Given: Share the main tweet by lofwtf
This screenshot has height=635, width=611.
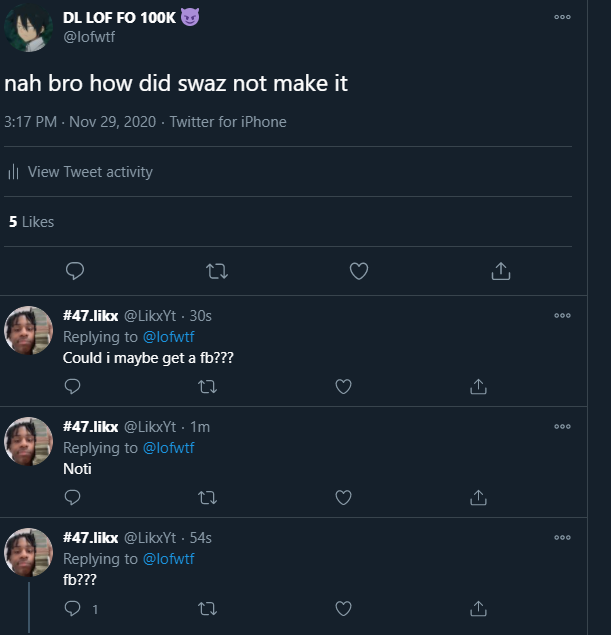Looking at the screenshot, I should click(502, 271).
